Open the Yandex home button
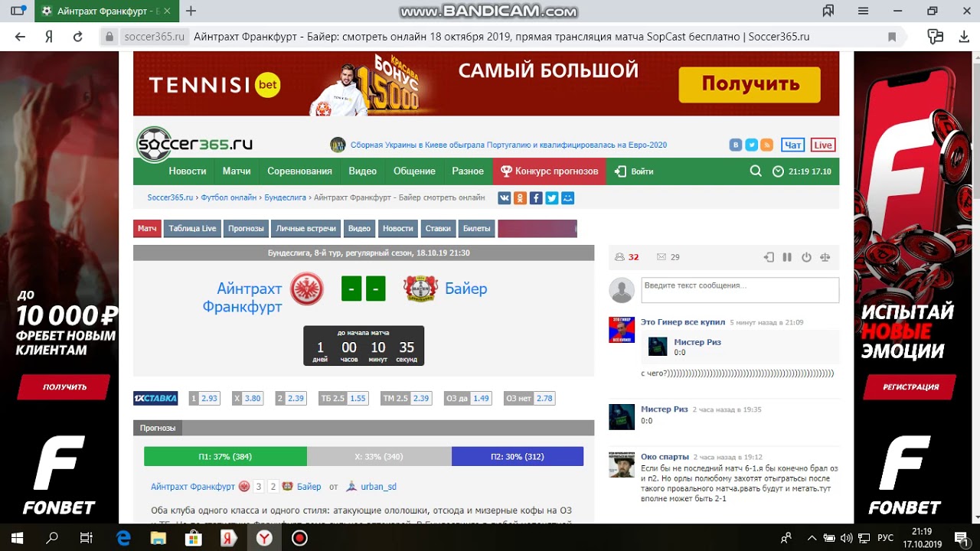Image resolution: width=980 pixels, height=551 pixels. tap(49, 37)
